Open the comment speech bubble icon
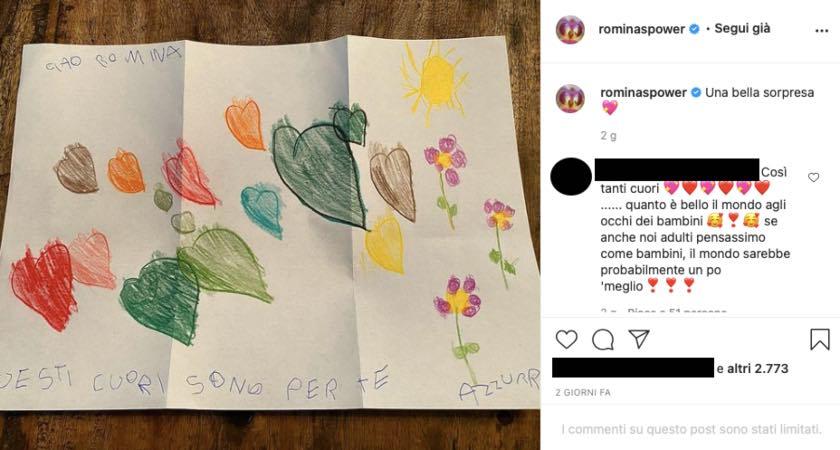Image resolution: width=840 pixels, height=450 pixels. tap(603, 340)
